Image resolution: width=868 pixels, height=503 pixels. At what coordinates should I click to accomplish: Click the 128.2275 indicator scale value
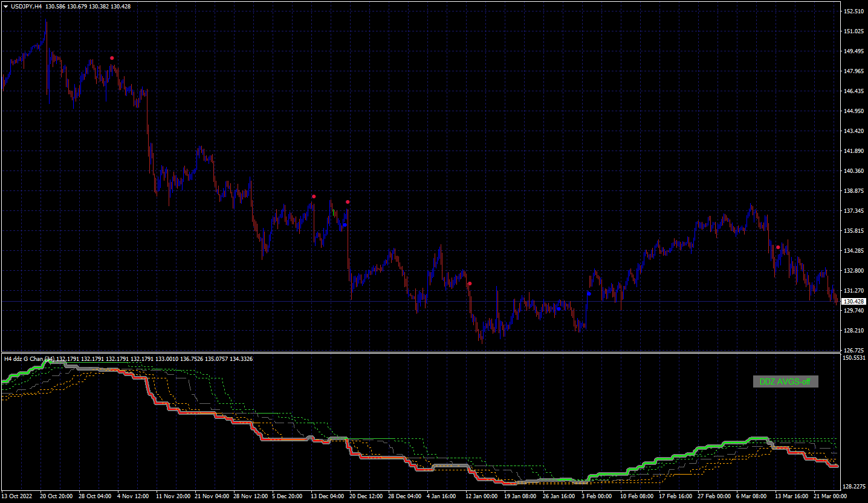point(855,487)
